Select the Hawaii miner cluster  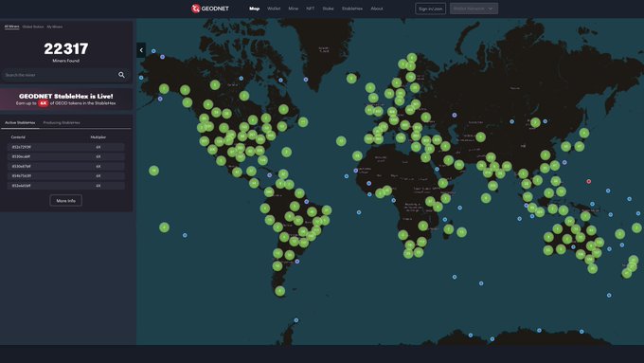tap(153, 171)
